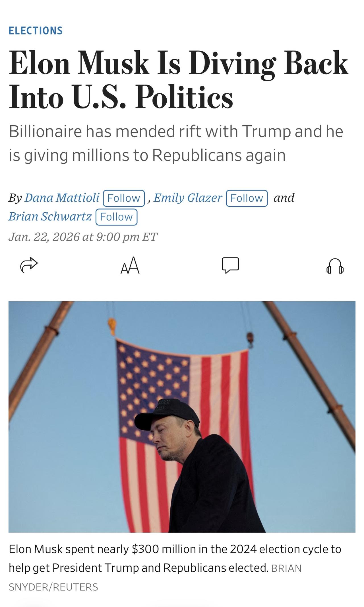
Task: Tap the italic 'and' in the byline
Action: [284, 198]
